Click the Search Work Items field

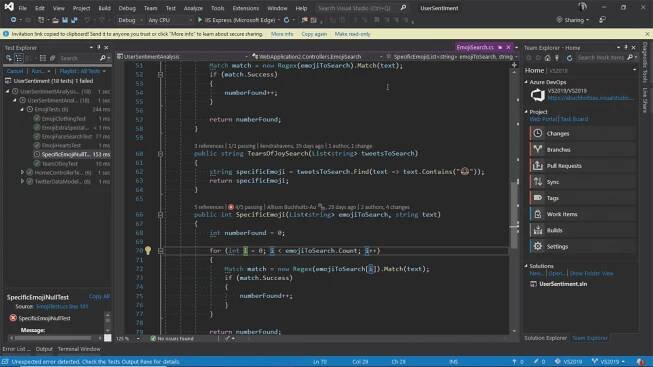click(x=601, y=58)
